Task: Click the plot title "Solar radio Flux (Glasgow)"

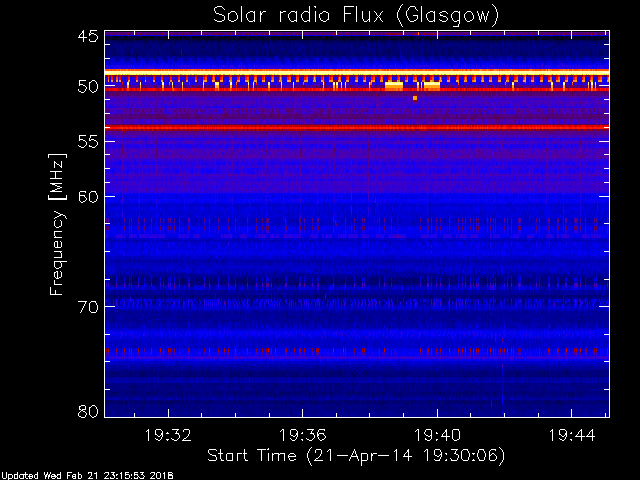Action: coord(356,16)
